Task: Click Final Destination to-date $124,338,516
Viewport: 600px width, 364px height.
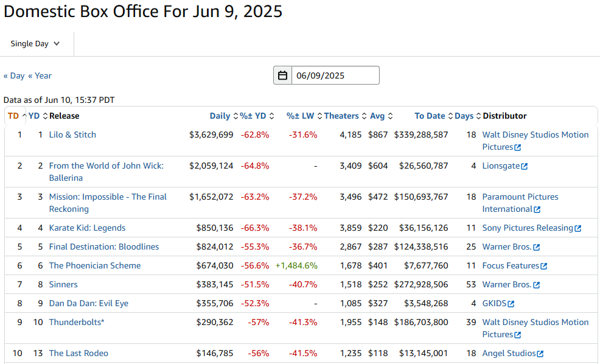Action: [421, 247]
